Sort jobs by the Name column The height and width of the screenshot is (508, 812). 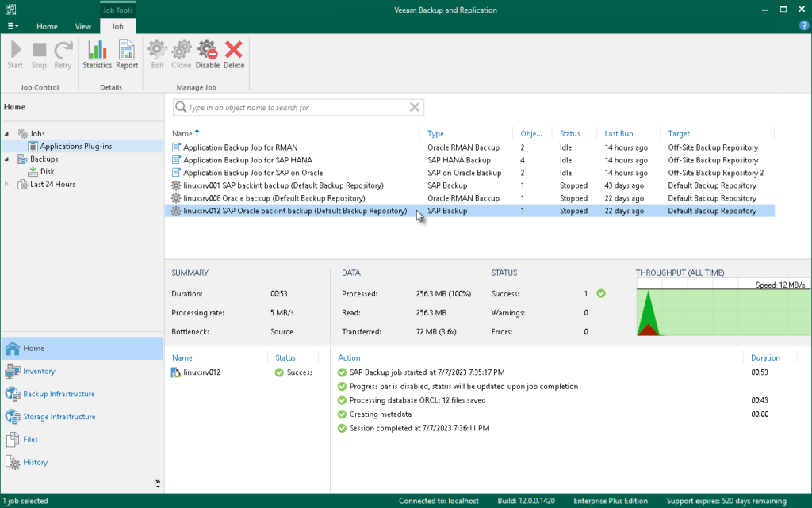pyautogui.click(x=184, y=133)
